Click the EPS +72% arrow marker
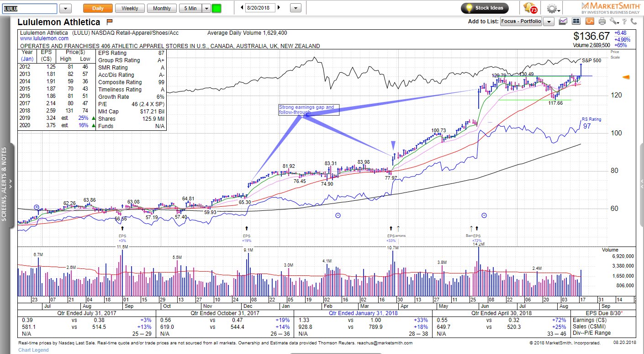 coord(477,227)
